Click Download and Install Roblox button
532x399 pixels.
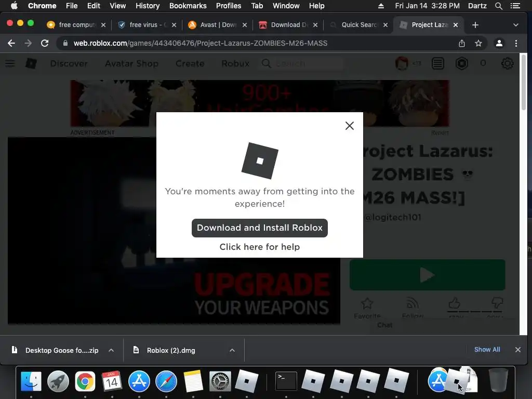click(260, 228)
